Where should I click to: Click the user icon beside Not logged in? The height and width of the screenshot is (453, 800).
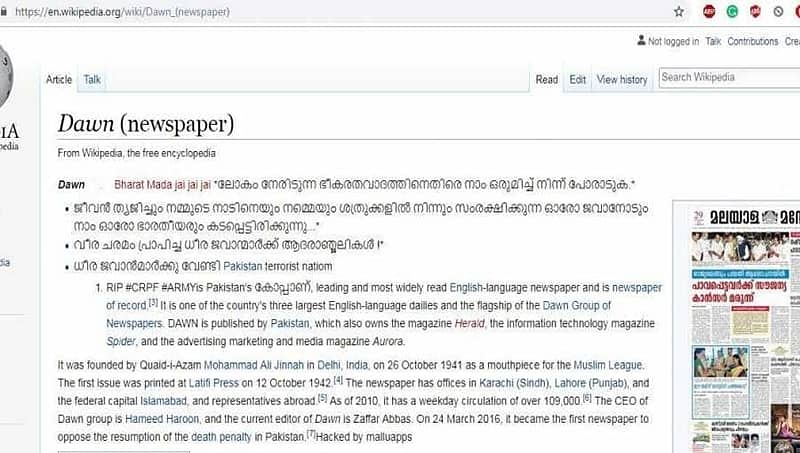tap(641, 40)
